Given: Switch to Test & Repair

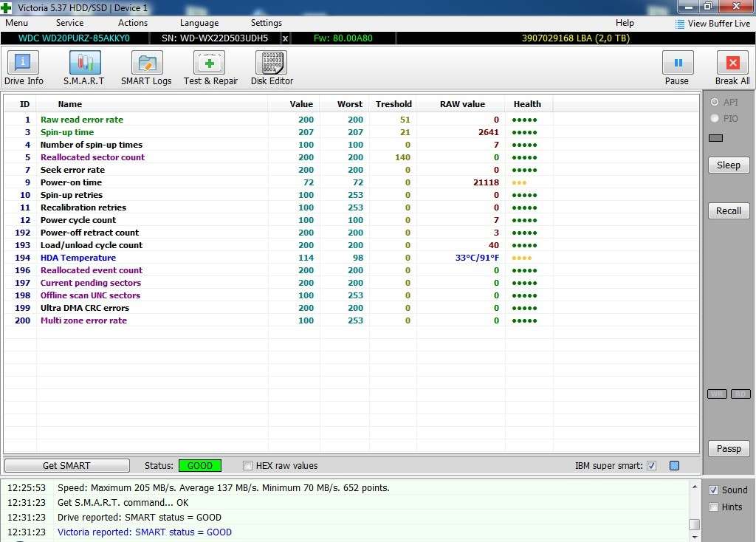Looking at the screenshot, I should (210, 68).
